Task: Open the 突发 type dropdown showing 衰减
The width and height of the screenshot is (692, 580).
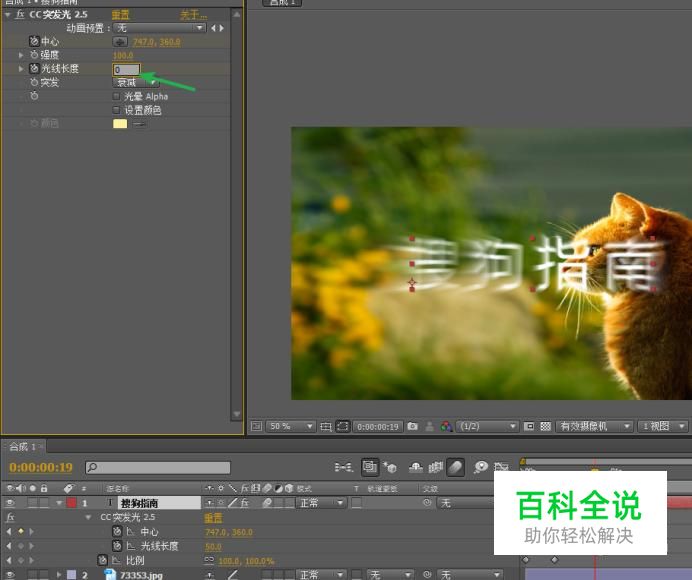Action: coord(136,83)
